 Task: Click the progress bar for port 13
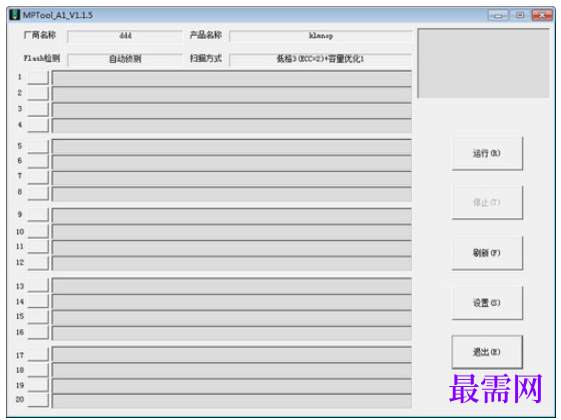click(231, 285)
